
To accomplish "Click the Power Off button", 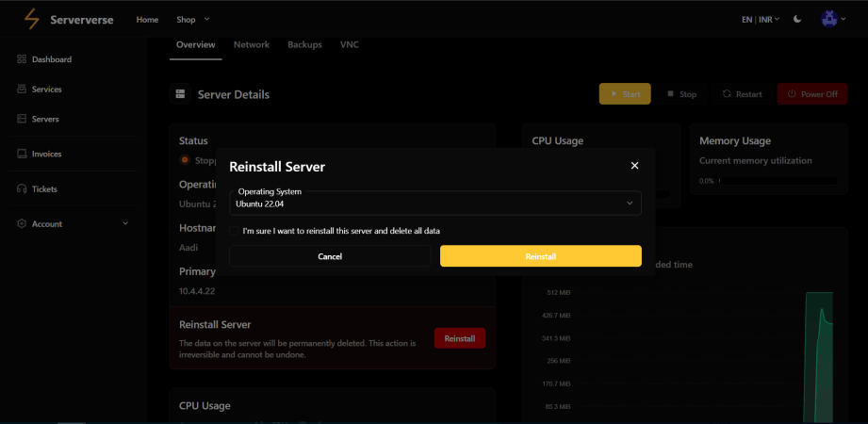I will click(812, 94).
